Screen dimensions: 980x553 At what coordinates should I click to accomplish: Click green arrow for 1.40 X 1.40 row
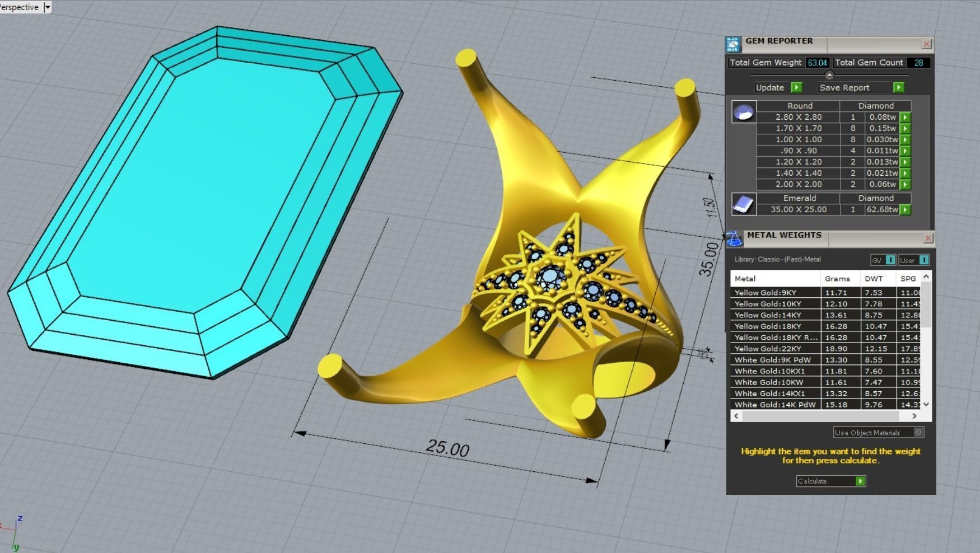click(x=905, y=173)
